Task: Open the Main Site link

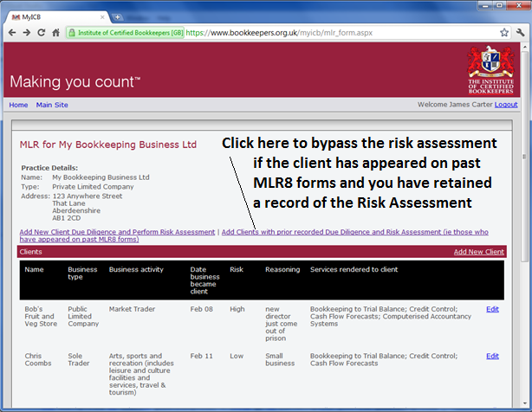Action: click(x=52, y=105)
